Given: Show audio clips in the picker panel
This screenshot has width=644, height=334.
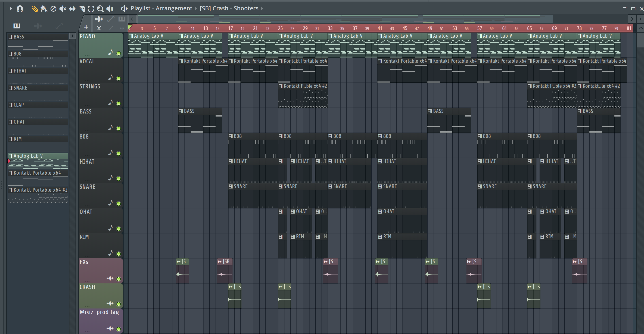Looking at the screenshot, I should 38,26.
